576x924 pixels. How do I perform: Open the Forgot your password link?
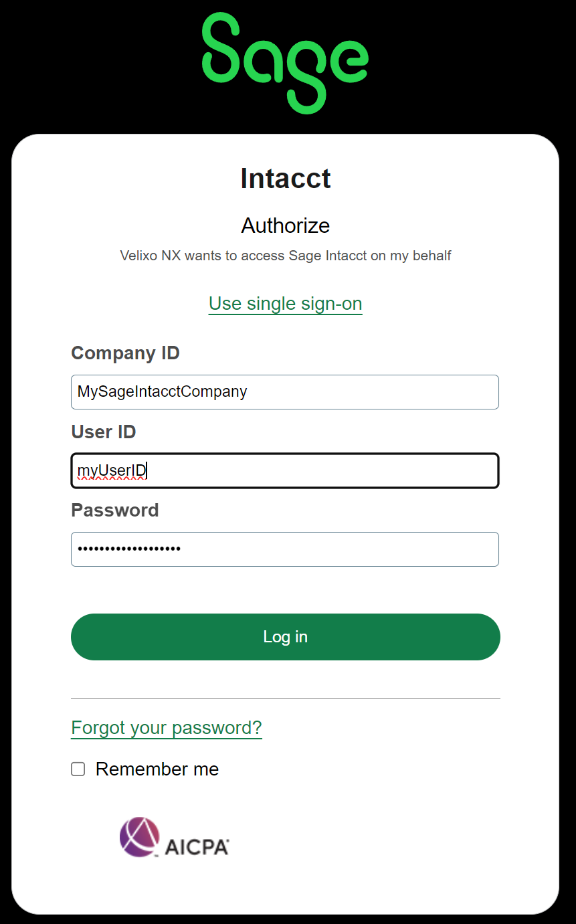pyautogui.click(x=167, y=728)
